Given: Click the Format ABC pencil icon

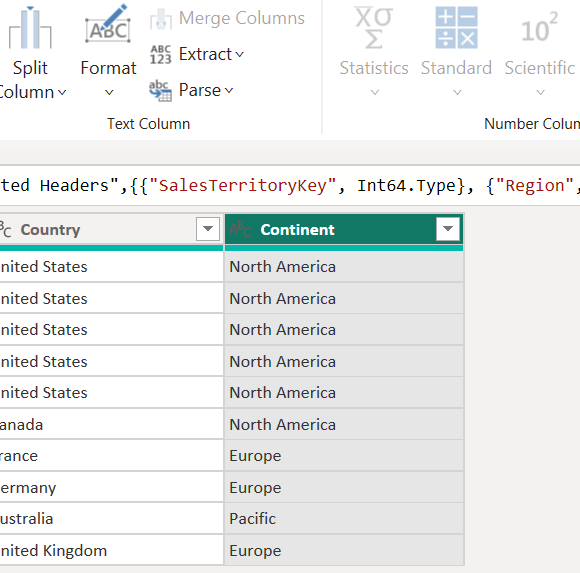Looking at the screenshot, I should pyautogui.click(x=108, y=24).
